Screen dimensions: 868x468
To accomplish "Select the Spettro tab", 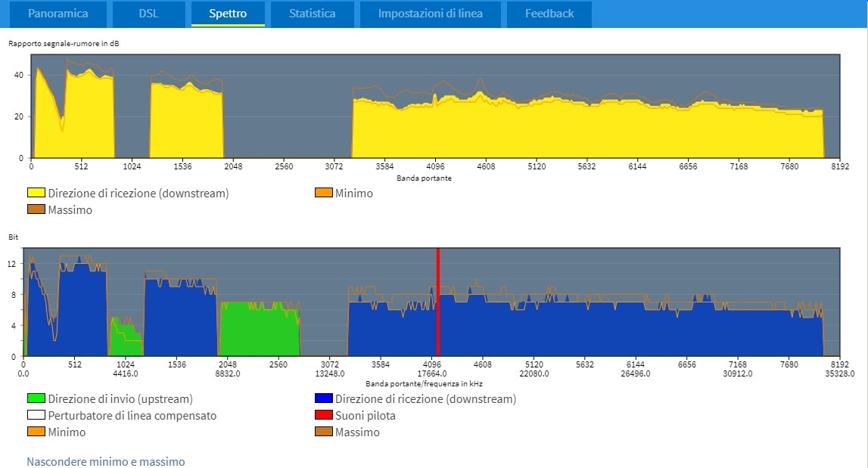I will [x=228, y=14].
